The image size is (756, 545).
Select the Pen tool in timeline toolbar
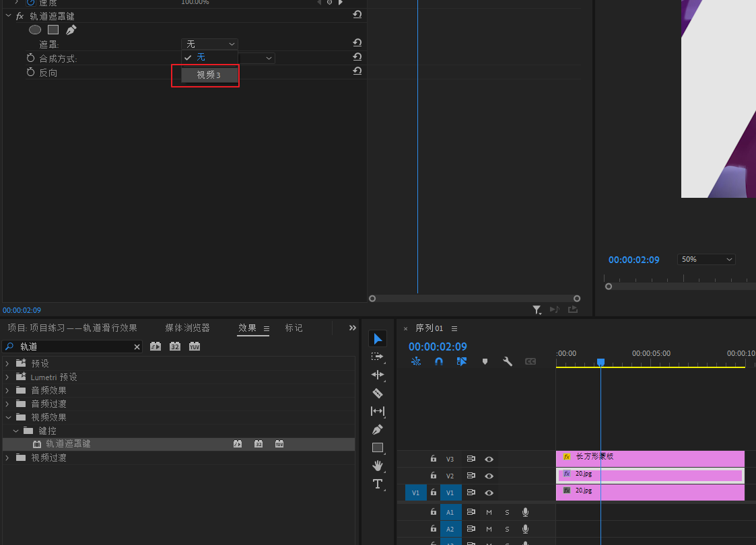click(x=378, y=429)
